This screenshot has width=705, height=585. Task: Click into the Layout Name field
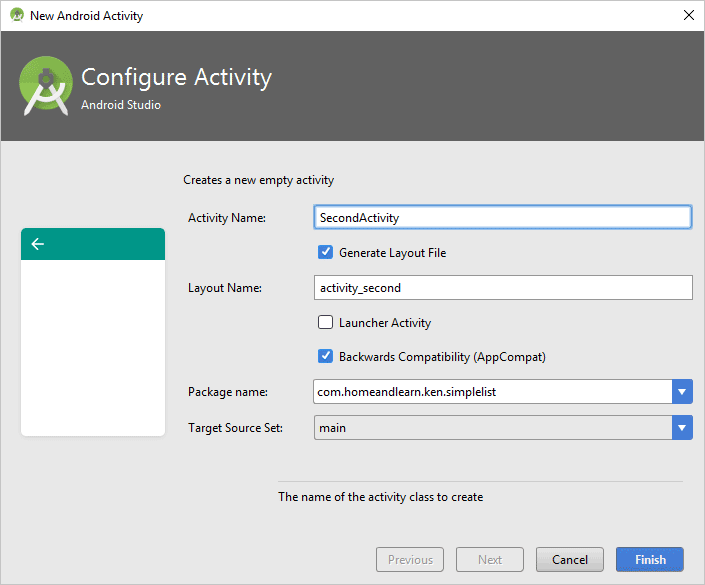click(x=502, y=288)
